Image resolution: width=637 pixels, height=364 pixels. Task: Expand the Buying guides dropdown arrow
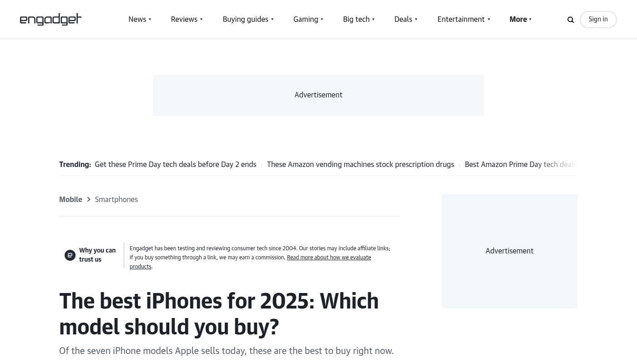272,20
